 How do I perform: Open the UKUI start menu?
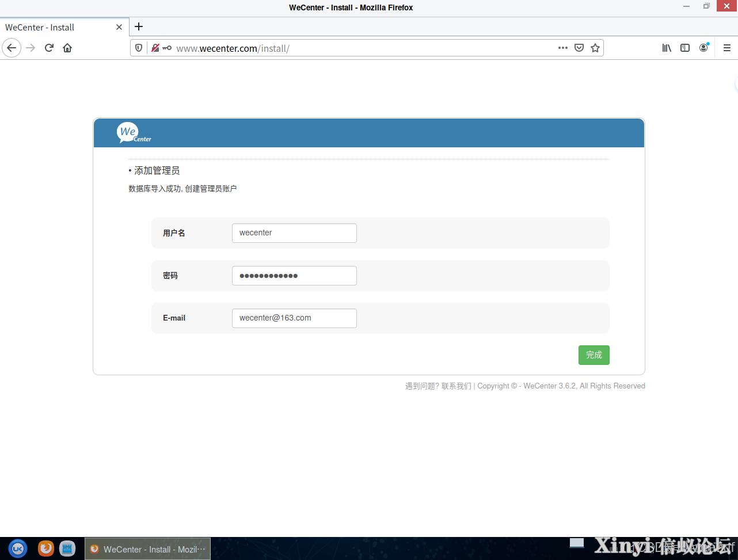(18, 548)
